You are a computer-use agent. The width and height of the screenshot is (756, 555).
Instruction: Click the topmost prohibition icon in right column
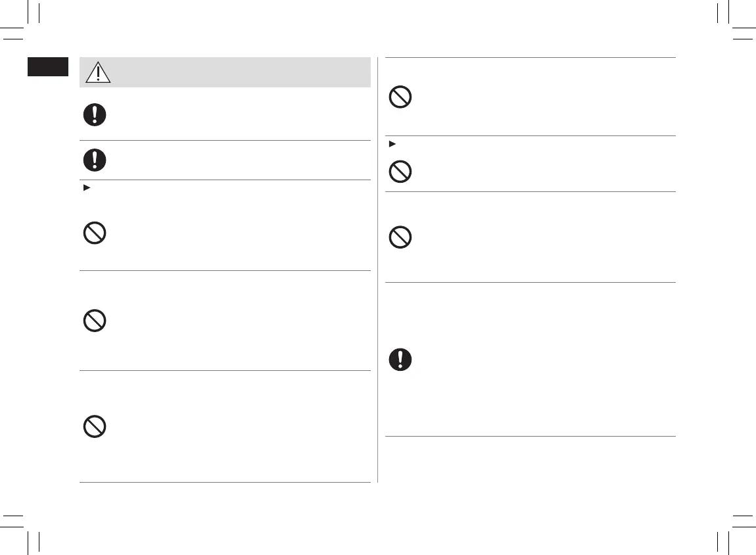(400, 98)
